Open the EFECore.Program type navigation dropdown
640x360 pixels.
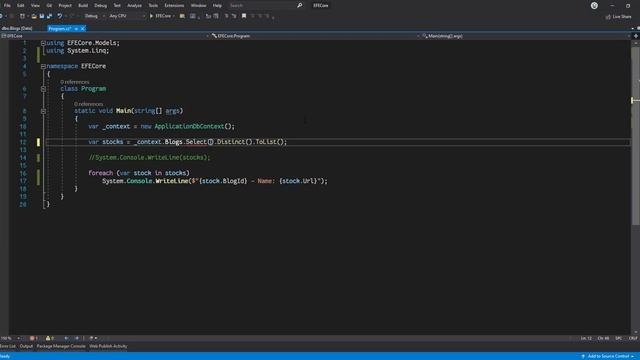pyautogui.click(x=315, y=36)
